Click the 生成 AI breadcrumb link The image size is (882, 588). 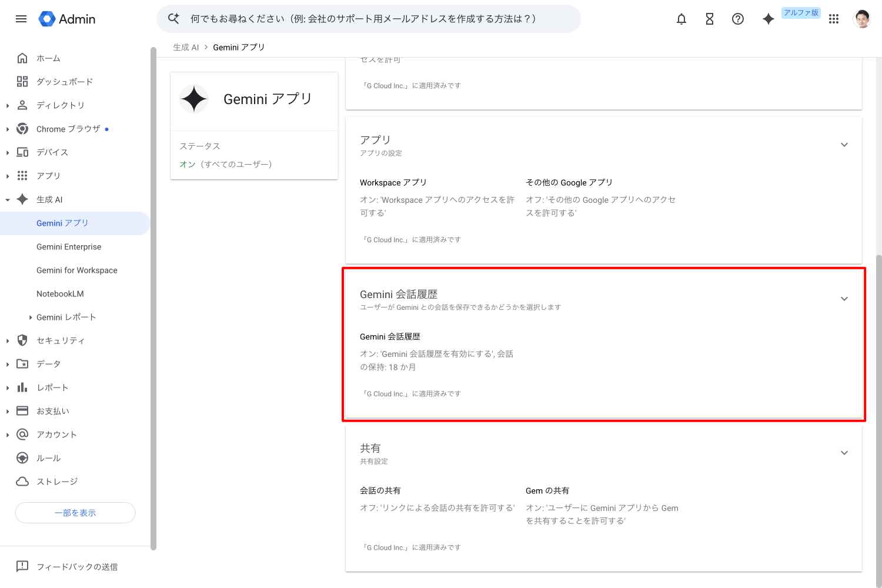(x=186, y=47)
